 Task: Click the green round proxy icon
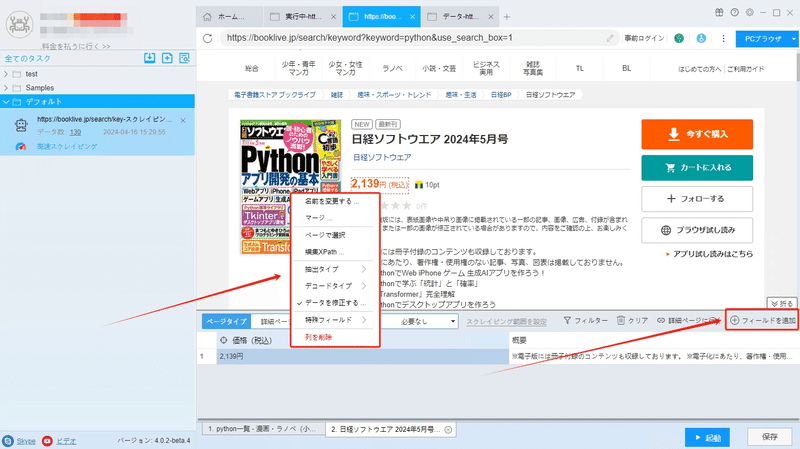tap(679, 38)
